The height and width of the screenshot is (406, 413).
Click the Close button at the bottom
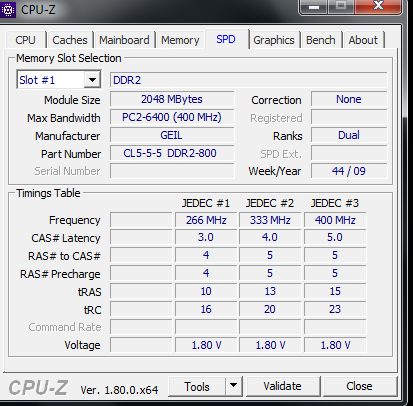tap(359, 386)
